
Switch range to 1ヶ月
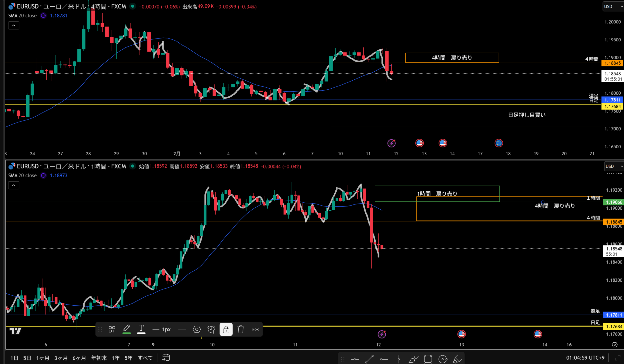(43, 358)
